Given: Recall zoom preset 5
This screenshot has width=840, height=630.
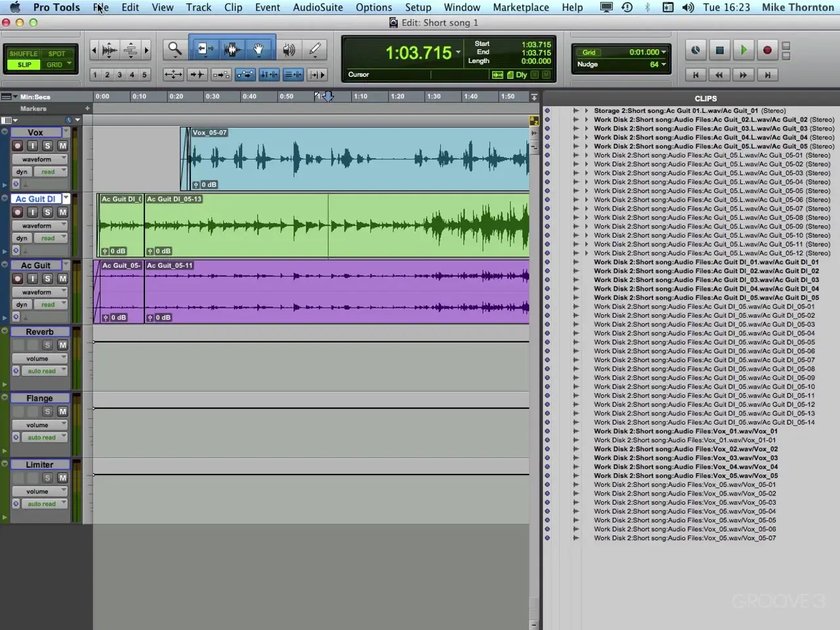Looking at the screenshot, I should (x=144, y=75).
